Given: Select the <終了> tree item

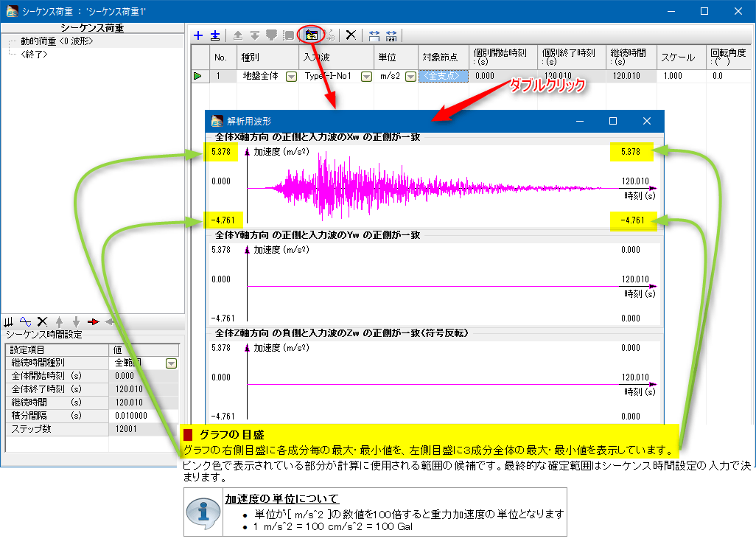Looking at the screenshot, I should (35, 54).
